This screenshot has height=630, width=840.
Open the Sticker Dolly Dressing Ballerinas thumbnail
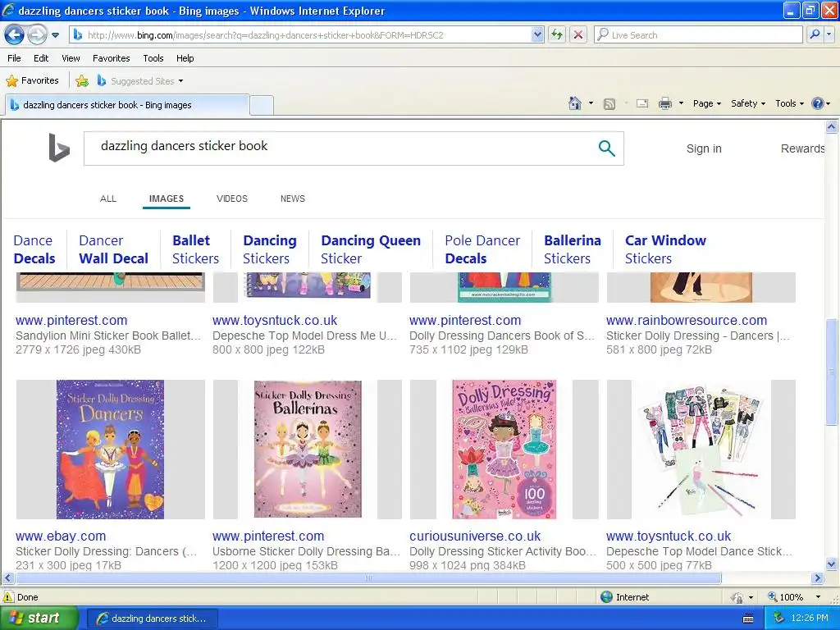(x=308, y=450)
